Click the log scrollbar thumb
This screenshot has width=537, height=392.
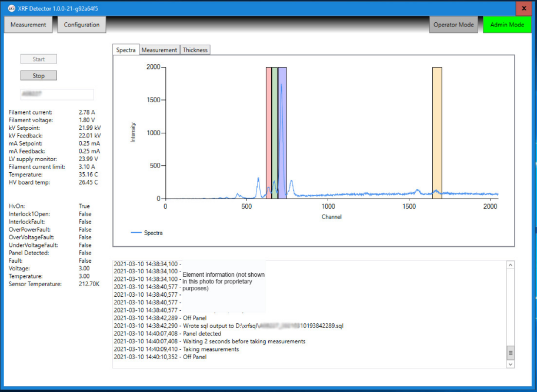pos(511,353)
